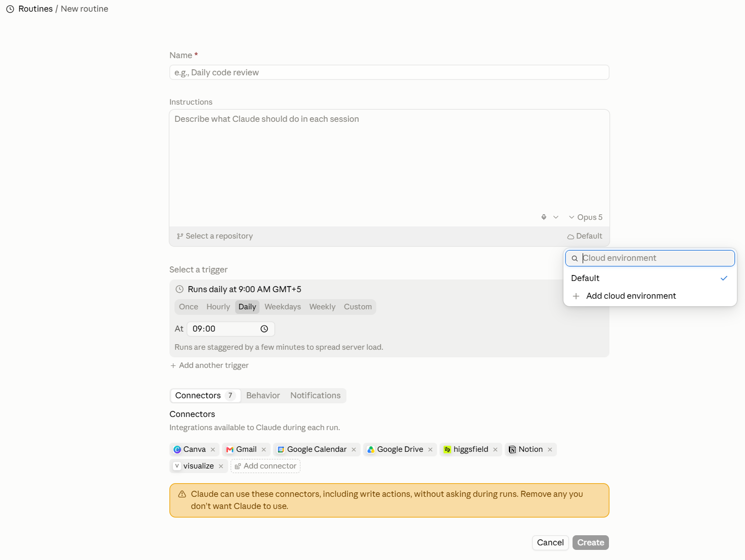745x560 pixels.
Task: Click Add another trigger
Action: (x=209, y=365)
